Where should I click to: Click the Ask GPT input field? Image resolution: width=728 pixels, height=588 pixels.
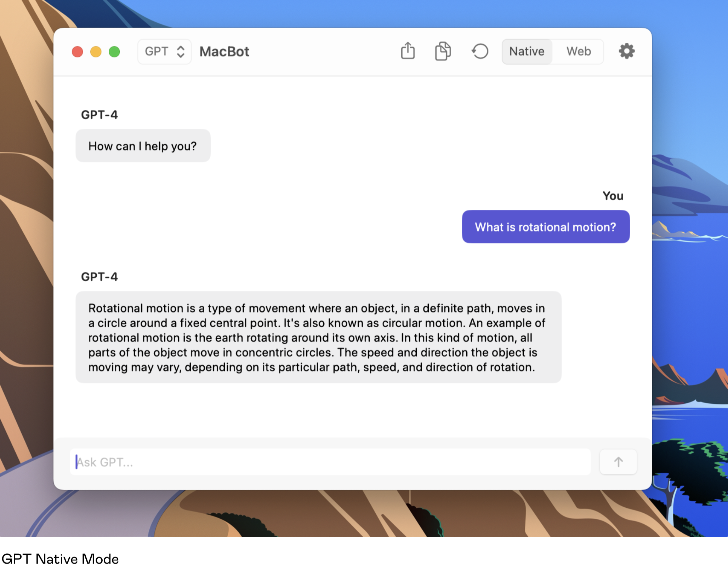[x=329, y=462]
